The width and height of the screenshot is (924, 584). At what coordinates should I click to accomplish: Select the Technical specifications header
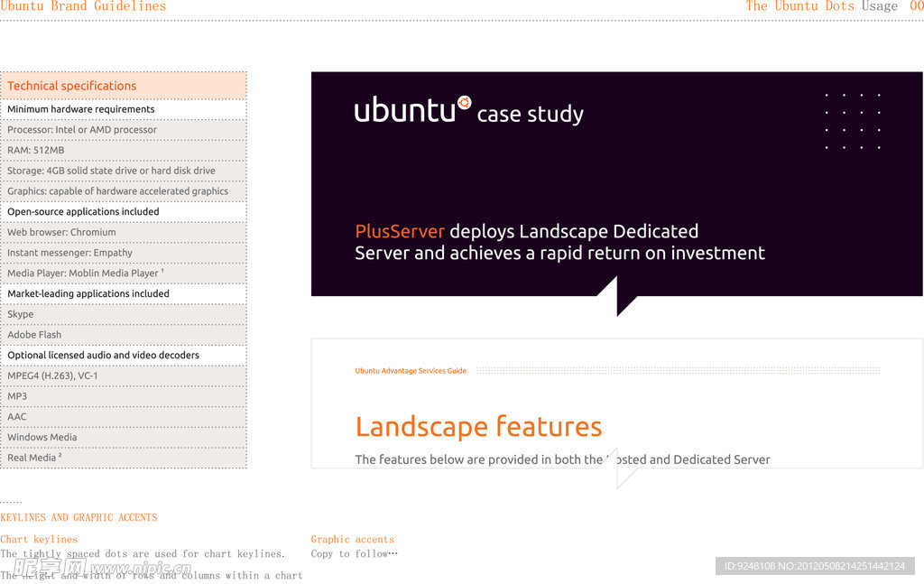[x=124, y=86]
